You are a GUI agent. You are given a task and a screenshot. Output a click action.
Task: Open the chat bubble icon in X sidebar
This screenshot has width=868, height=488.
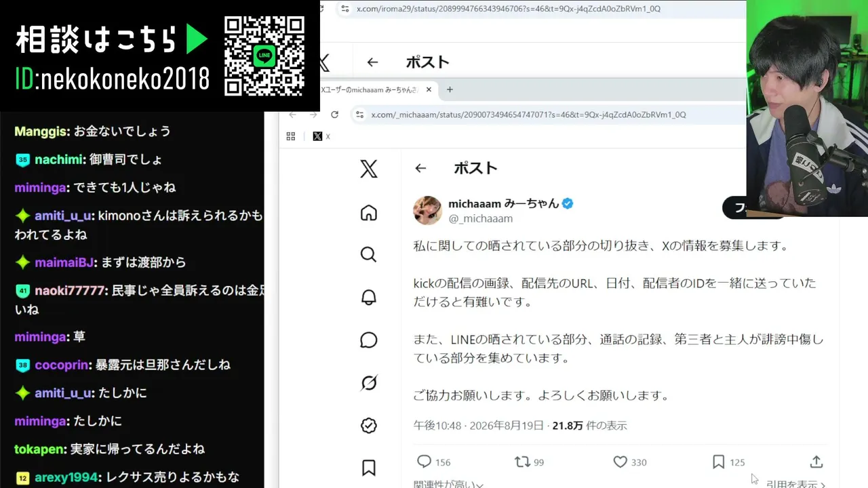(369, 340)
